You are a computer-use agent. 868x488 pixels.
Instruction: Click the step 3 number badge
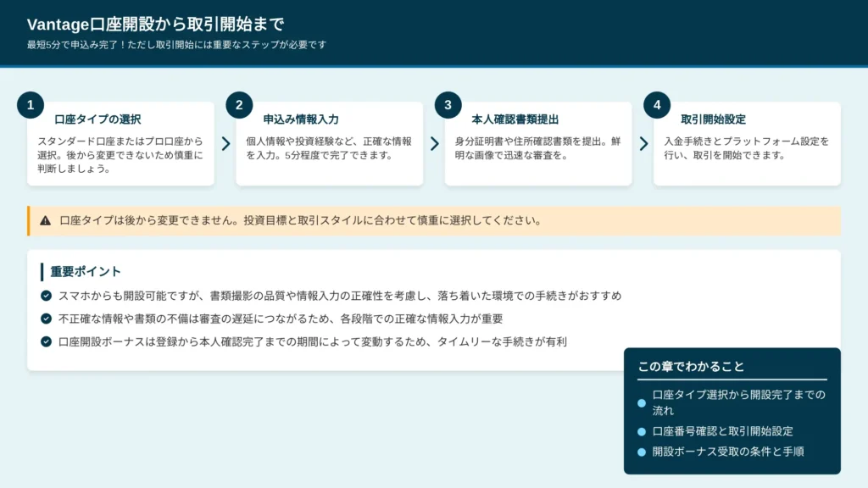[448, 105]
